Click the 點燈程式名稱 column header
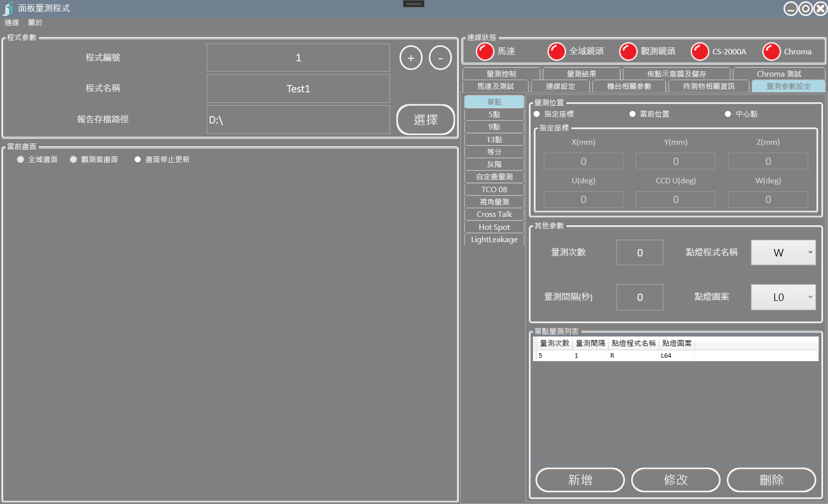Screen dimensions: 828x504 (633, 343)
